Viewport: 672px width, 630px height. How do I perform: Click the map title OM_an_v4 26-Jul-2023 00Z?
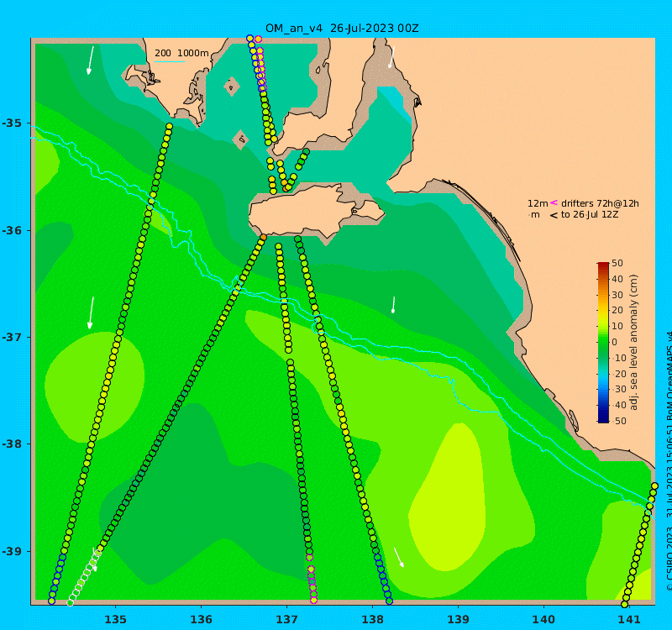point(342,29)
